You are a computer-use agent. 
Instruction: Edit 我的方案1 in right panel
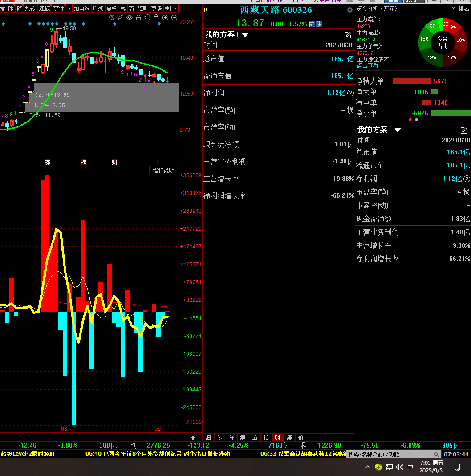point(464,130)
